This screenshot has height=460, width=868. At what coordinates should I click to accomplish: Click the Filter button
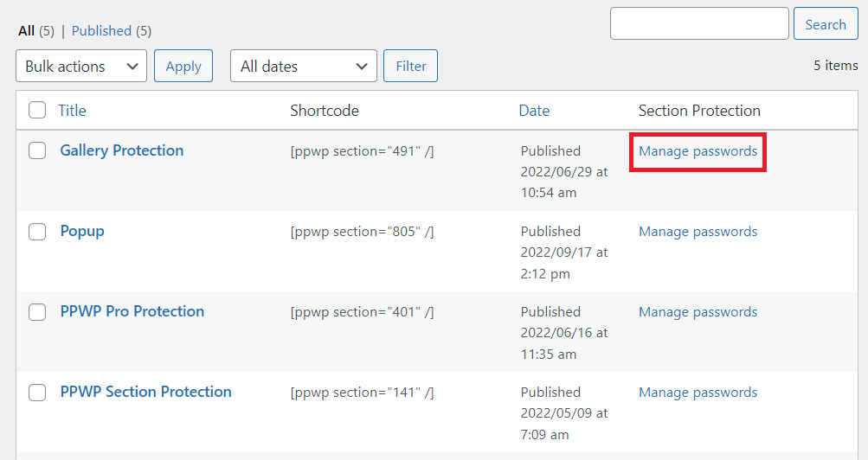[411, 66]
